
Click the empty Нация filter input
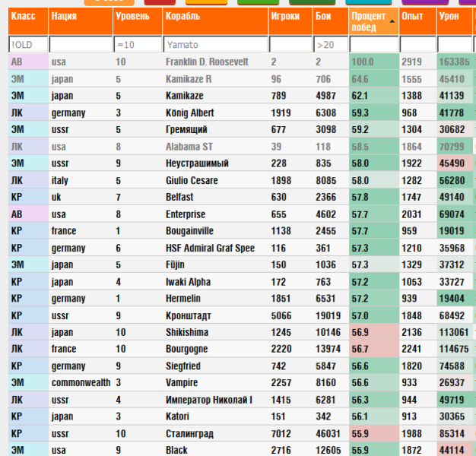pos(81,45)
